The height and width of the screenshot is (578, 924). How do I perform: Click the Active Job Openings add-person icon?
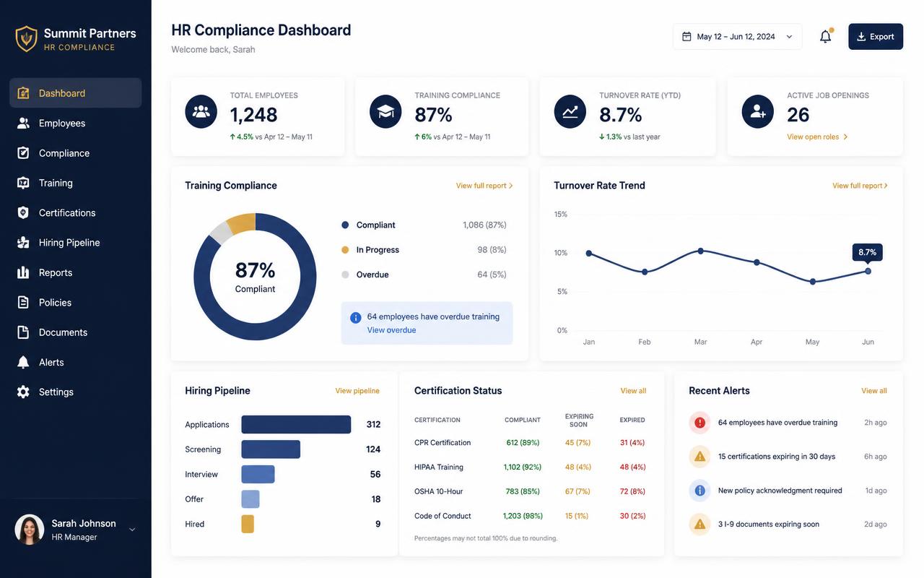[758, 112]
